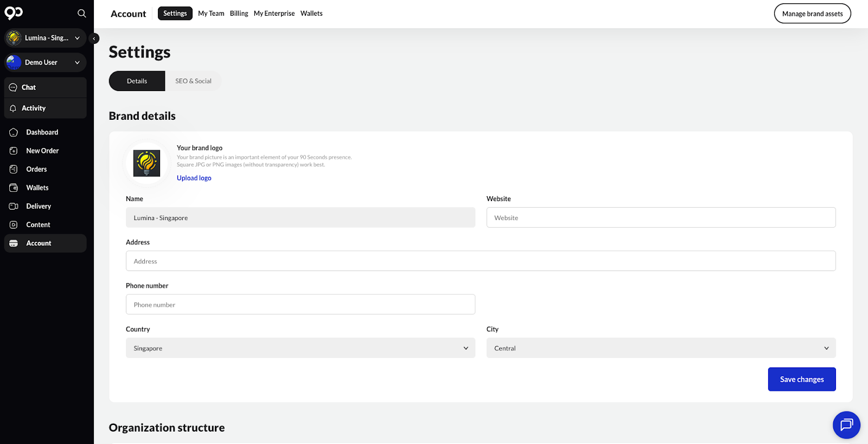This screenshot has height=444, width=868.
Task: Open the live chat support bubble
Action: coord(846,425)
